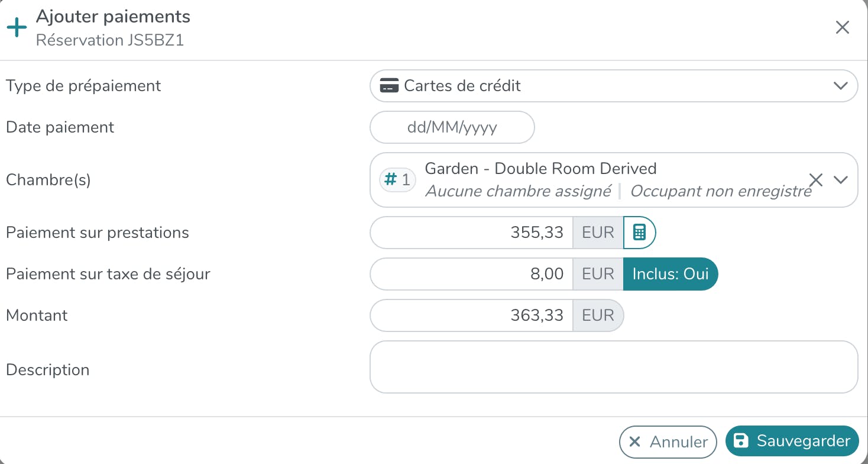Image resolution: width=868 pixels, height=464 pixels.
Task: Remove the selected Garden Double Room
Action: click(815, 180)
